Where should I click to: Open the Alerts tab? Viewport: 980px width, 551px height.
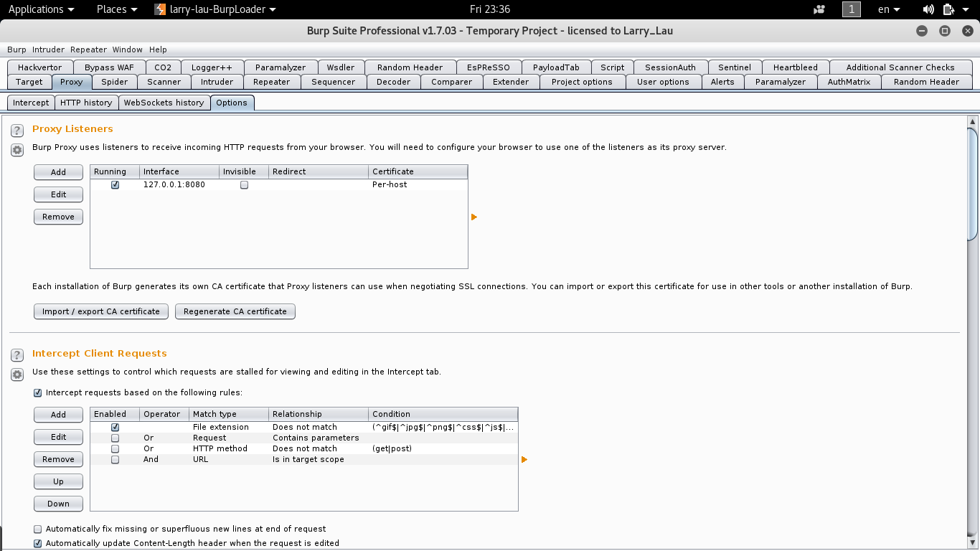click(722, 82)
